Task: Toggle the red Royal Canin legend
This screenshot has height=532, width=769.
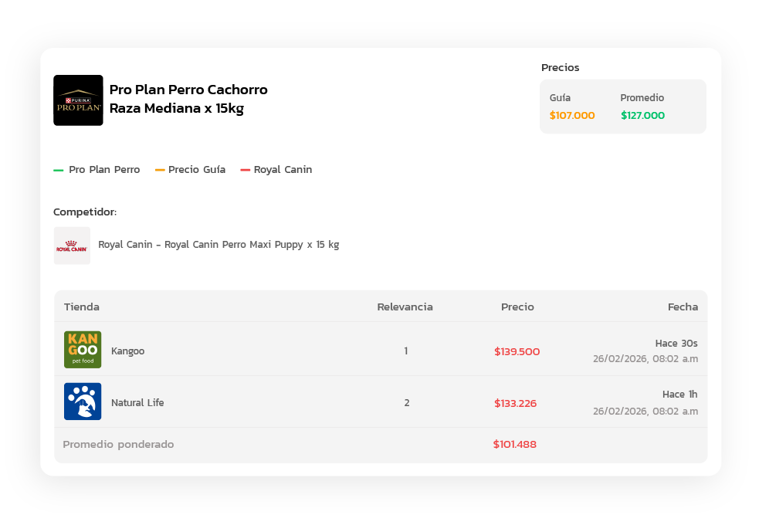Action: (x=276, y=170)
